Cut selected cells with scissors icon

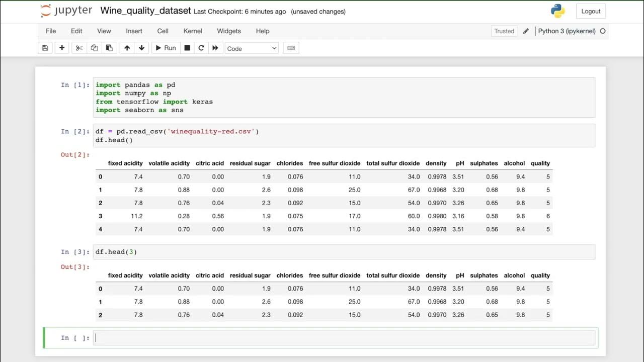tap(79, 48)
